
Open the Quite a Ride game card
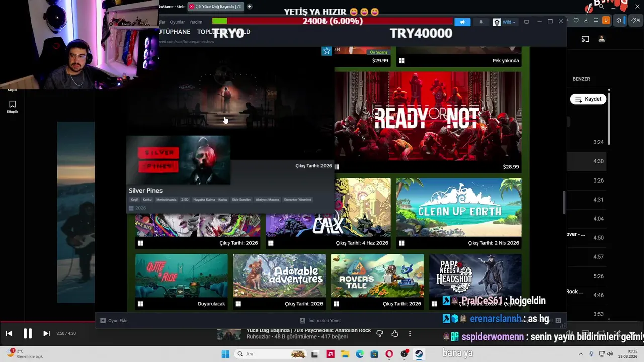(x=181, y=282)
